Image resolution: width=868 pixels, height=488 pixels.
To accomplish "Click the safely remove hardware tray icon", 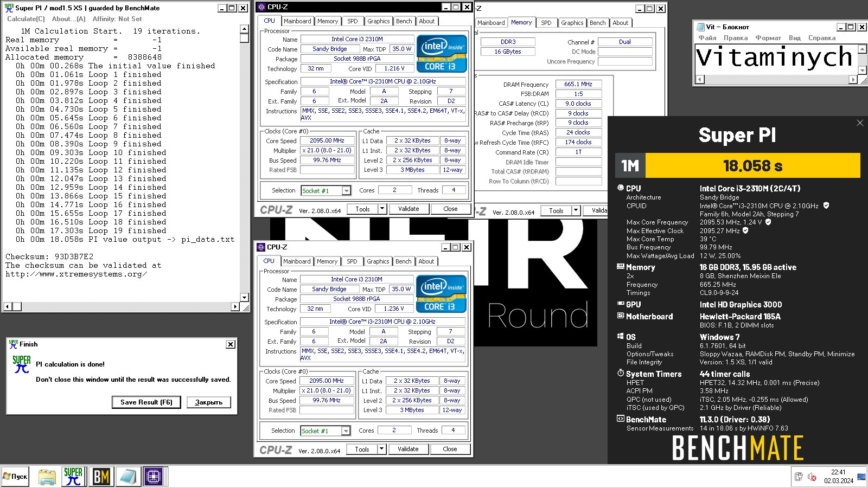I will point(799,477).
